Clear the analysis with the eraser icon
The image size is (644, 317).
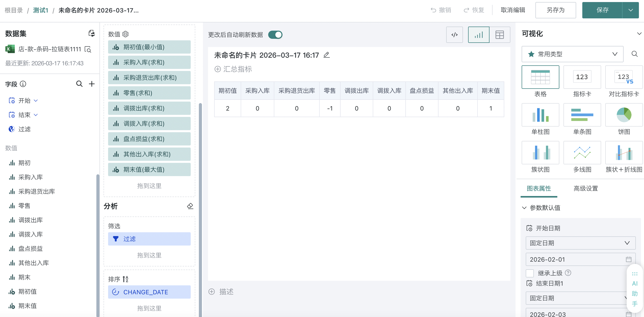tap(190, 206)
